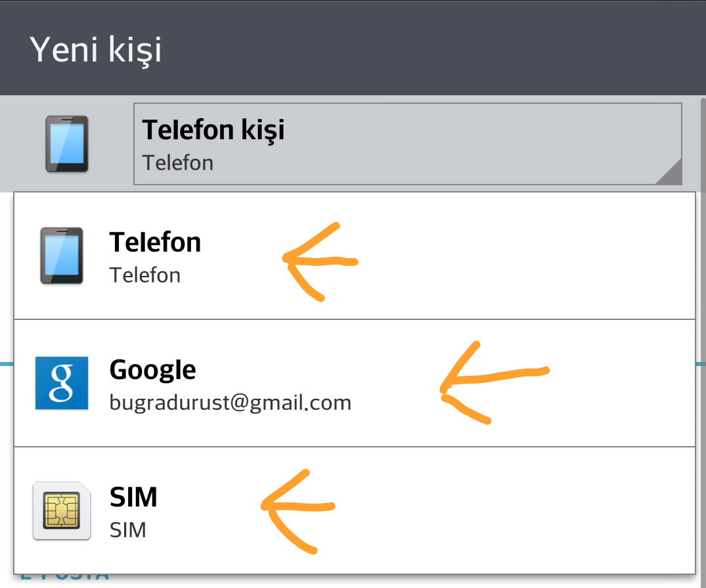Tap the orange arrow beside SIM entry
Image resolution: width=706 pixels, height=588 pixels.
(x=298, y=511)
